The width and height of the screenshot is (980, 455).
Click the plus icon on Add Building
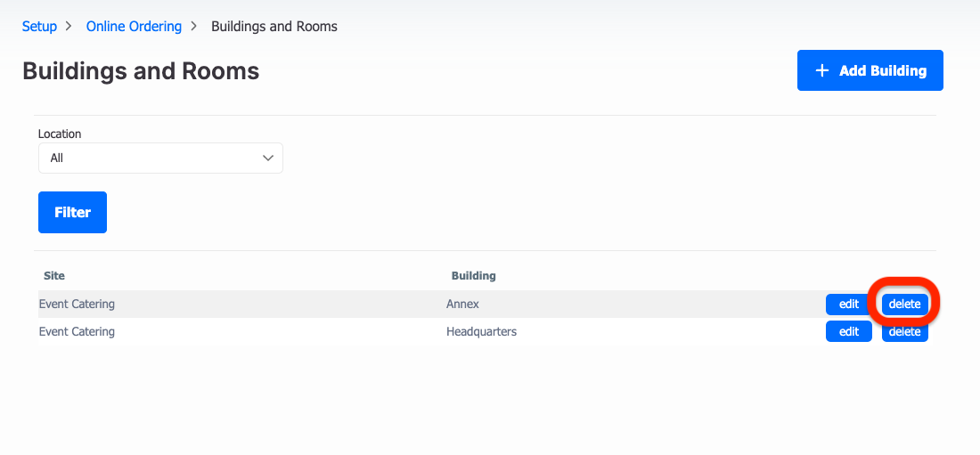tap(822, 70)
